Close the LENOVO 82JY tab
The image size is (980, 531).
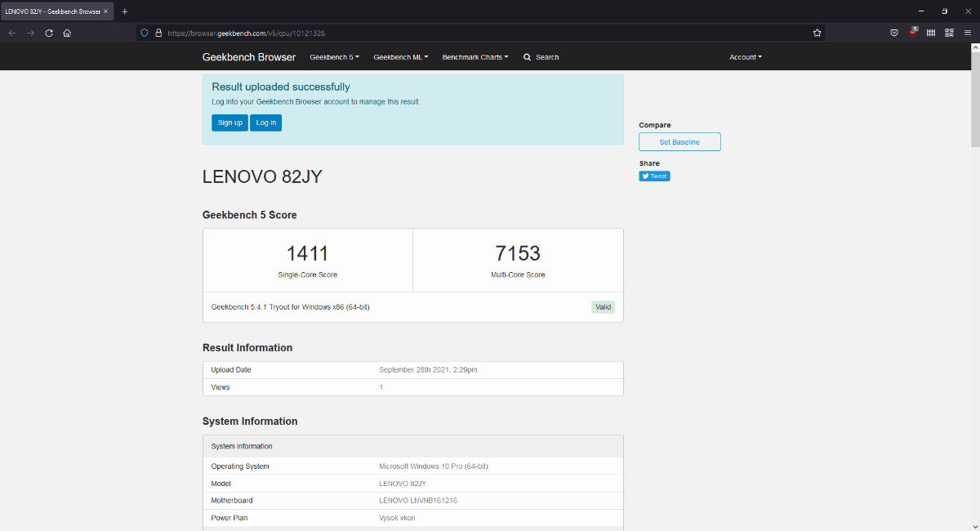click(x=105, y=11)
